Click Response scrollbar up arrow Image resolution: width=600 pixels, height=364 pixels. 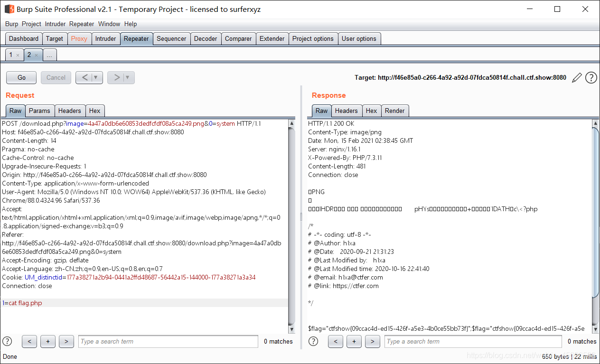point(596,123)
